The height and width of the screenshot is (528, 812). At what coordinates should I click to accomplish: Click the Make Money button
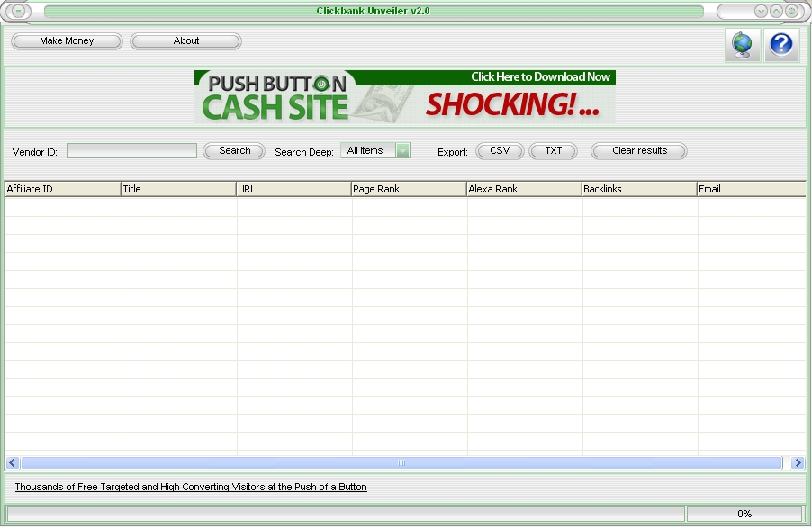tap(67, 40)
